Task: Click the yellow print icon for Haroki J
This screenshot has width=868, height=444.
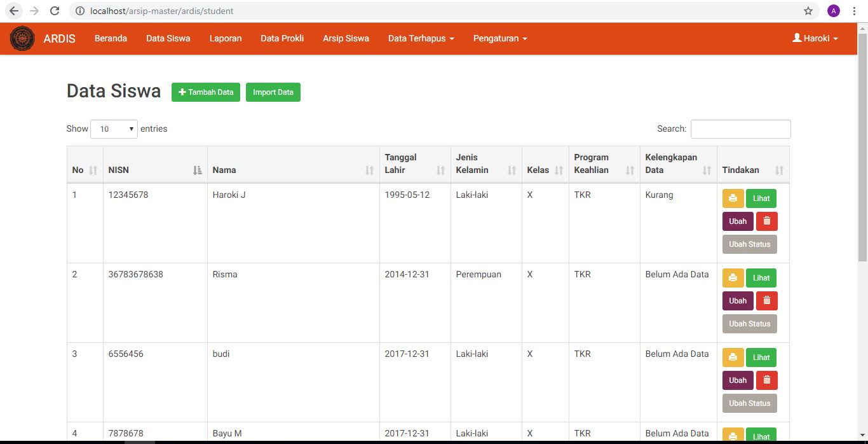Action: (733, 198)
